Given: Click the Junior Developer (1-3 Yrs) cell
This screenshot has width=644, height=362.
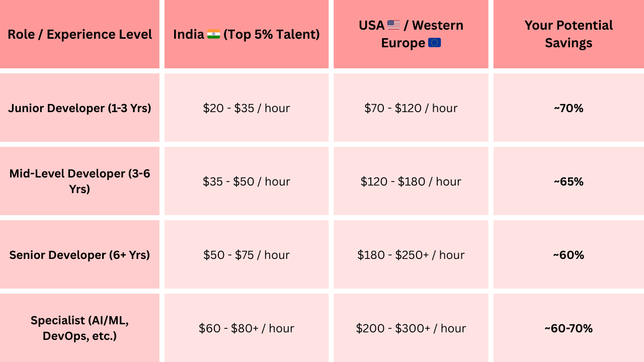Looking at the screenshot, I should 79,108.
